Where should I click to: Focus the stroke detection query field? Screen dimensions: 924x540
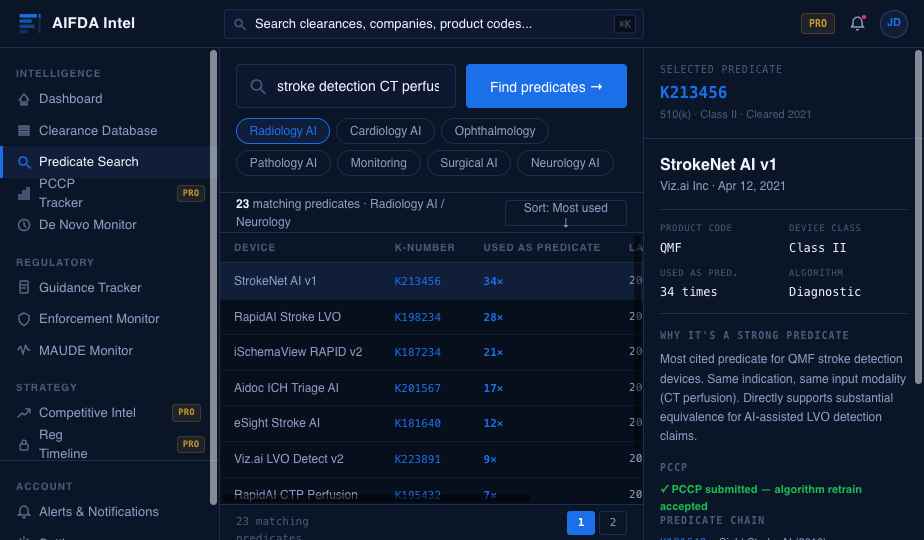(x=346, y=86)
